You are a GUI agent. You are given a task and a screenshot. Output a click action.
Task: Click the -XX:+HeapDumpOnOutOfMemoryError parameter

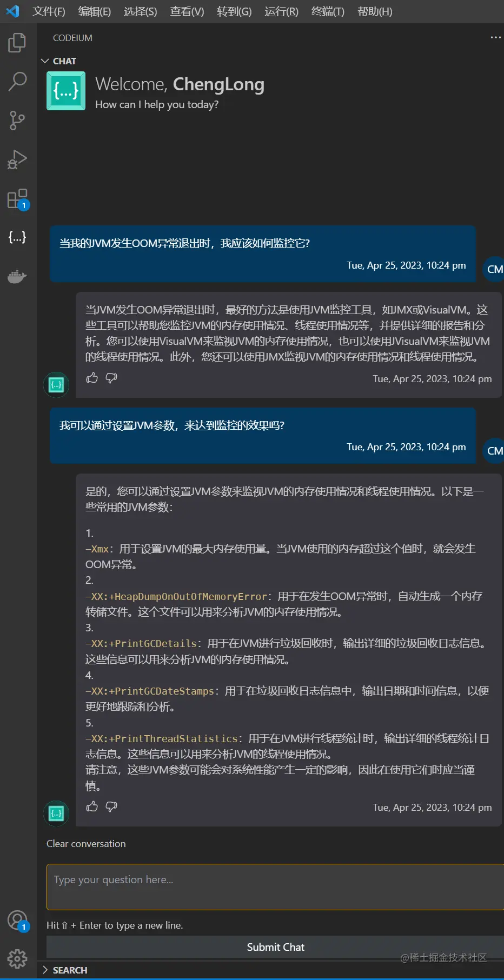[x=176, y=596]
